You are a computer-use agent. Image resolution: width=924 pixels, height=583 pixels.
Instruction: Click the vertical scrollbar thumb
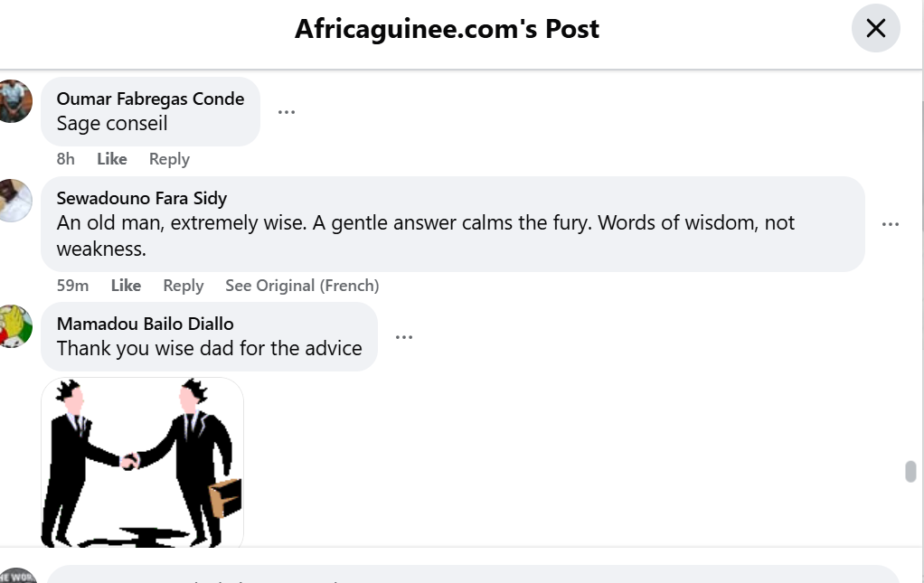[910, 471]
